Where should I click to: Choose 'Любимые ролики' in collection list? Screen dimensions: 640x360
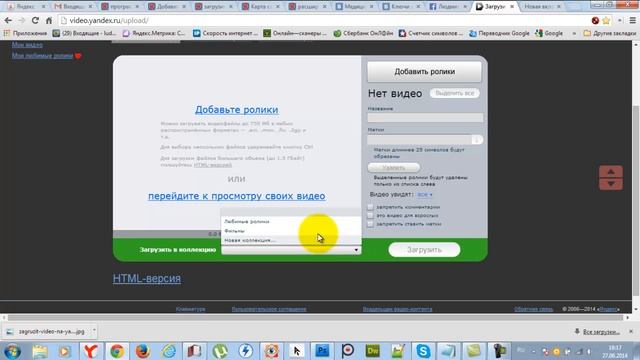(247, 222)
